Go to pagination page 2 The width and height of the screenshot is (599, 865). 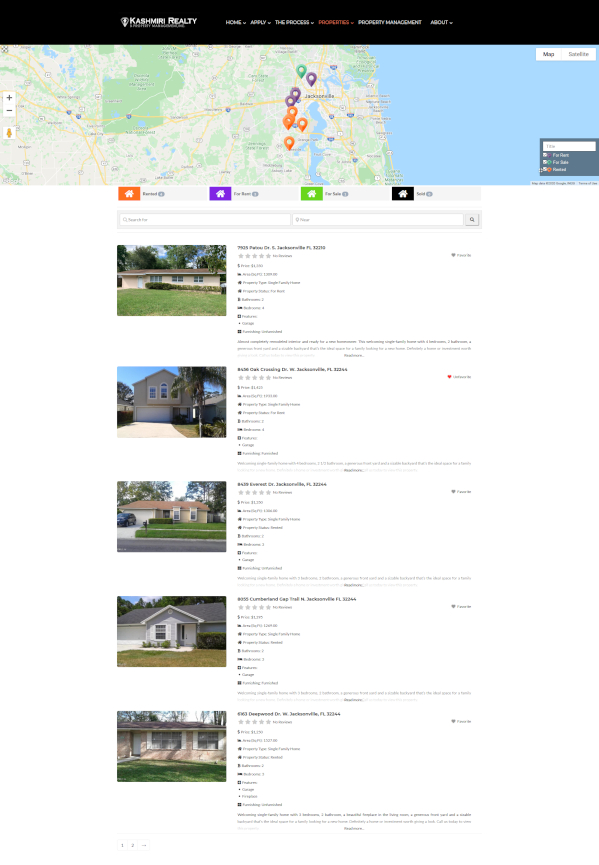click(x=132, y=845)
